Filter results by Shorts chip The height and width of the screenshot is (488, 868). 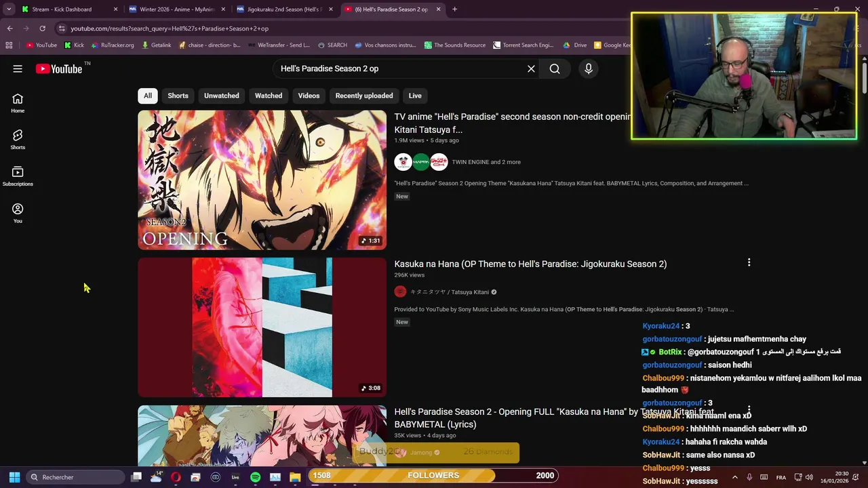tap(178, 96)
